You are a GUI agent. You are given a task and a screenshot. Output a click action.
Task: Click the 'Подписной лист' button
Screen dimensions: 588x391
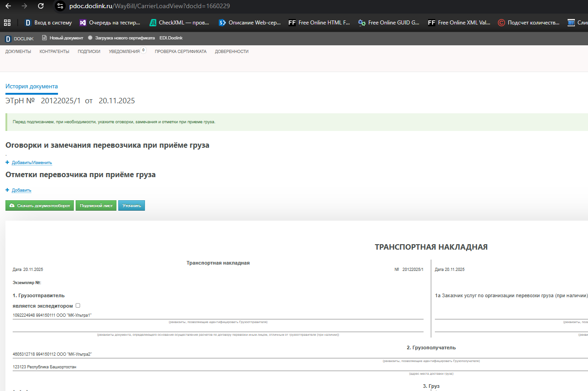point(96,206)
